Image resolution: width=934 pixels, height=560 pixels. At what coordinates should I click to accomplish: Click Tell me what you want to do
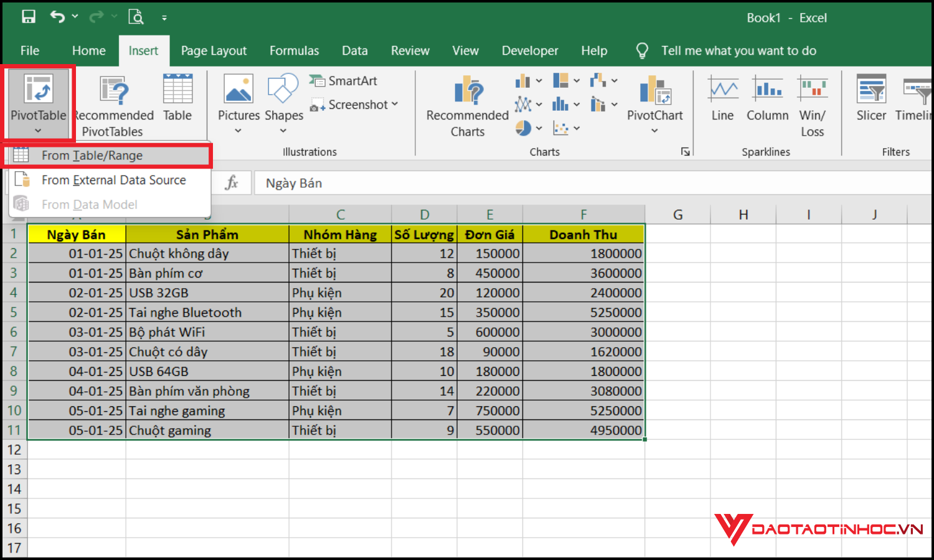click(738, 50)
